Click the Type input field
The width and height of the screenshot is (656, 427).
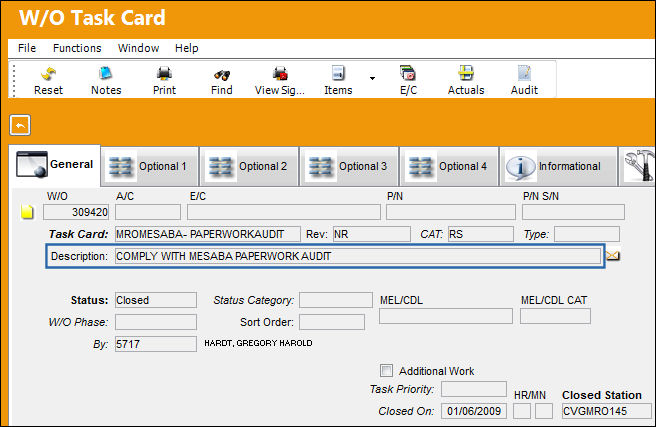click(587, 234)
